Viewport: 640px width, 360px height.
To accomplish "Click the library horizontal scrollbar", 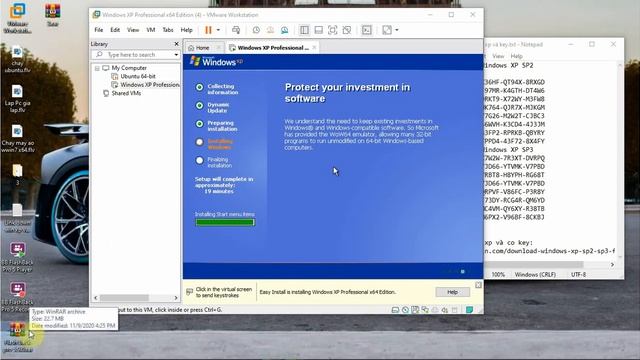I will tap(124, 298).
